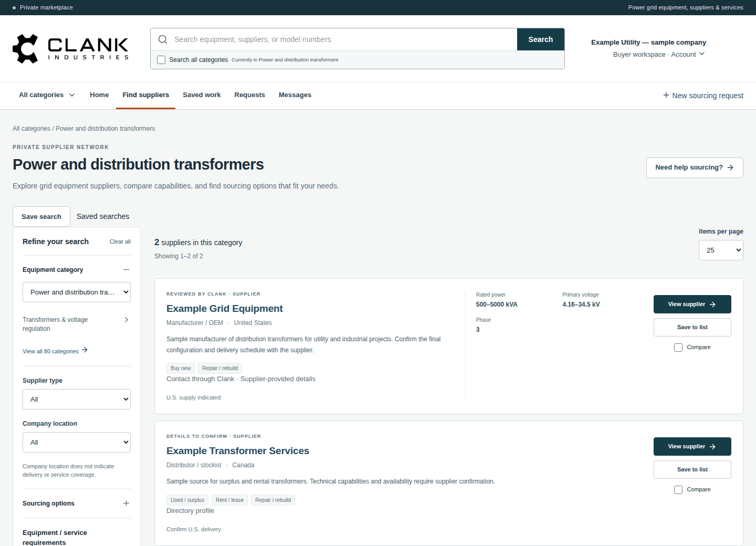Image resolution: width=756 pixels, height=546 pixels.
Task: Expand the All categories nav dropdown
Action: 47,95
